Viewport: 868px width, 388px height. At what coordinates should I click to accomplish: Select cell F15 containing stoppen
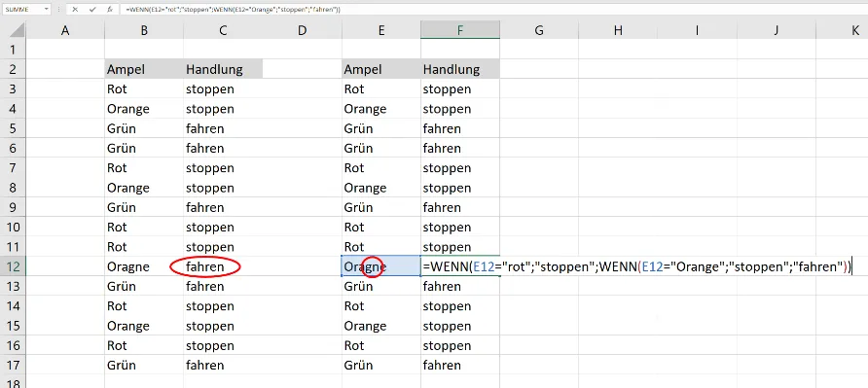pyautogui.click(x=460, y=326)
